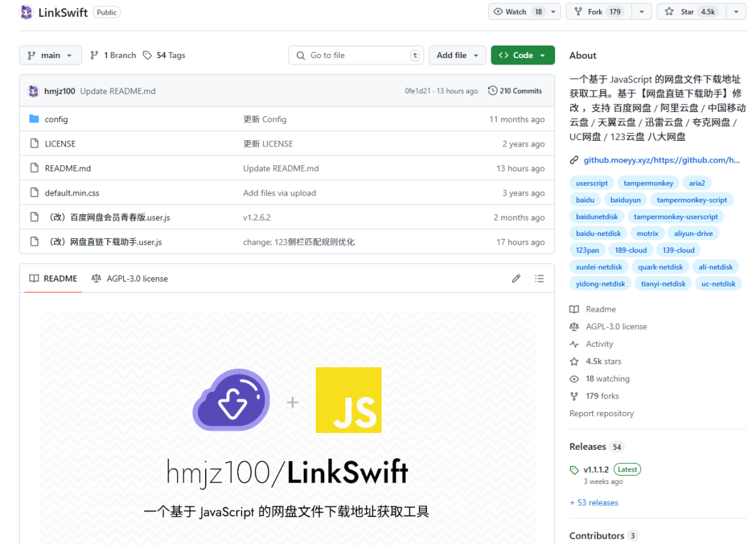Select the baiduyun topic tag
The height and width of the screenshot is (545, 756).
pos(625,200)
